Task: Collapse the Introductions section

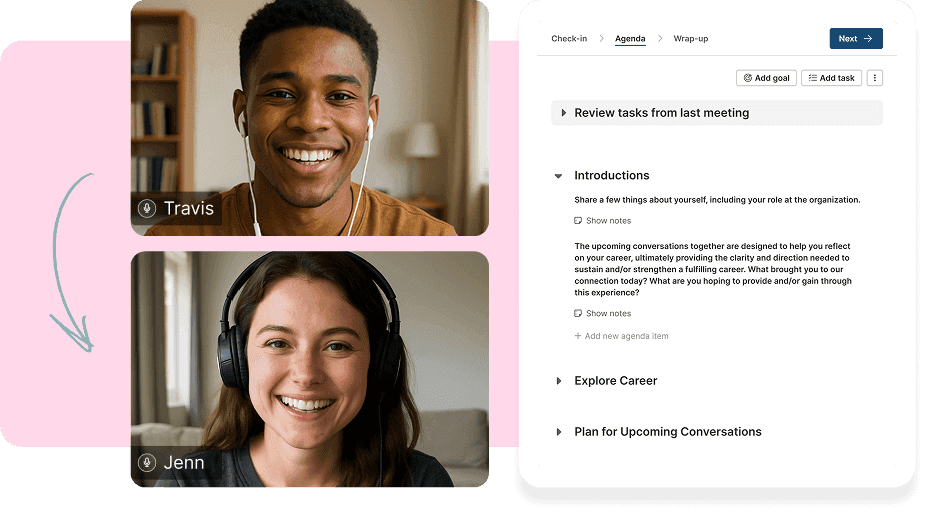Action: (x=558, y=176)
